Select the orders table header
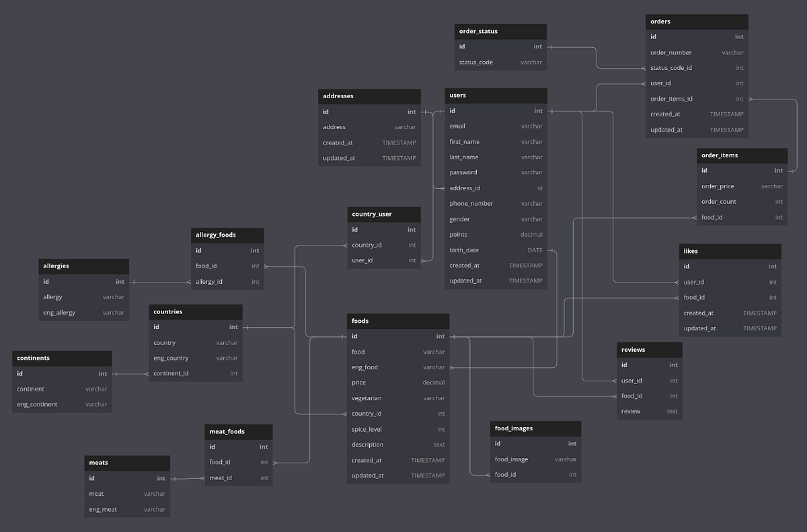This screenshot has height=532, width=807. 697,21
